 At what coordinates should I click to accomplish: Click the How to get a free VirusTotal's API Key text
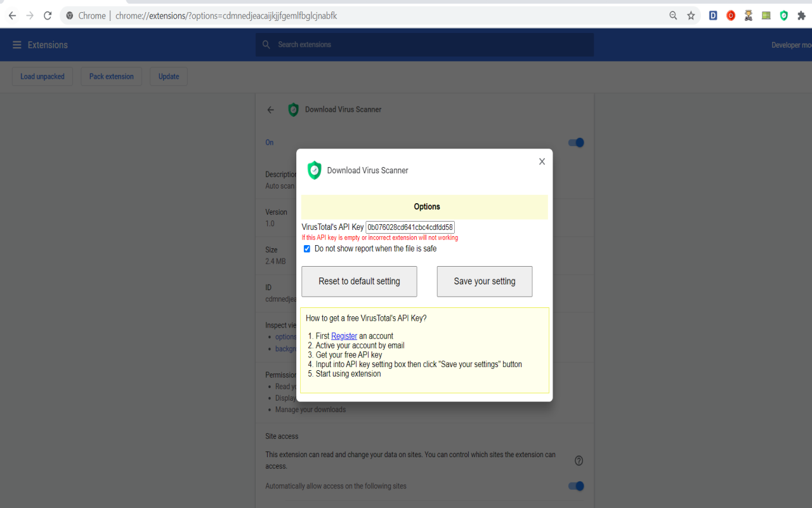[x=366, y=319]
